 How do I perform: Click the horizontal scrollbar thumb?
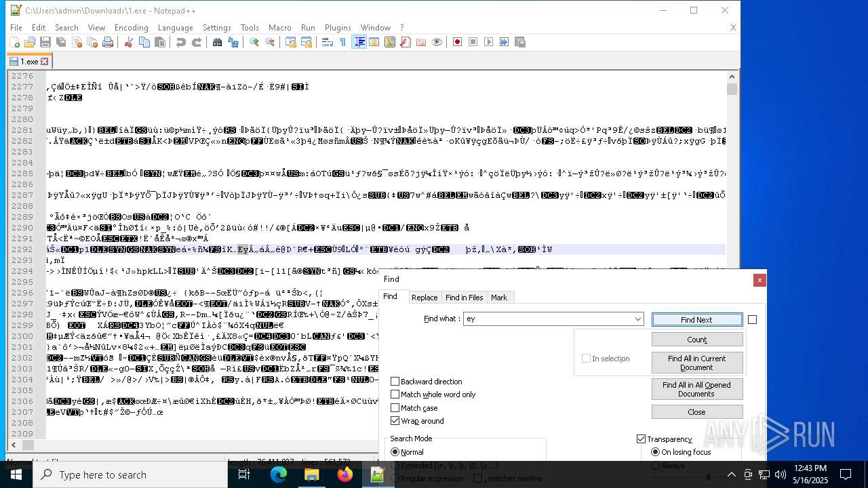[28, 445]
